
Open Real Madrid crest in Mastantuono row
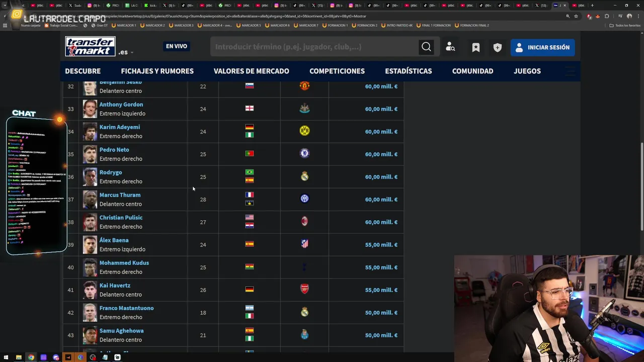tap(304, 312)
